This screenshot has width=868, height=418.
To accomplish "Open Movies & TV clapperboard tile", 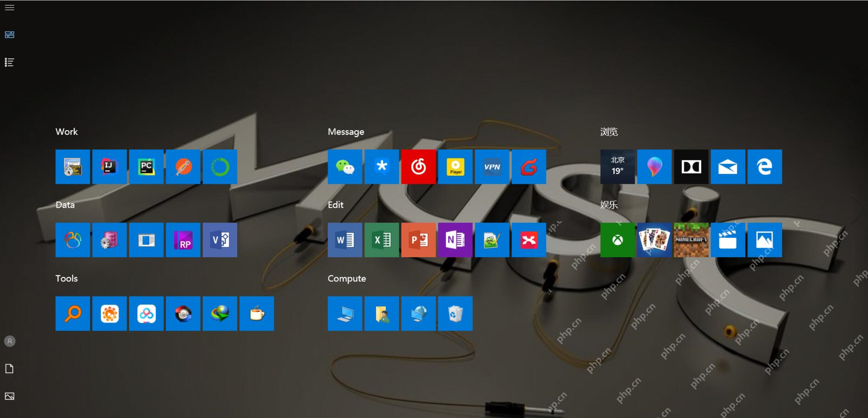I will coord(728,240).
